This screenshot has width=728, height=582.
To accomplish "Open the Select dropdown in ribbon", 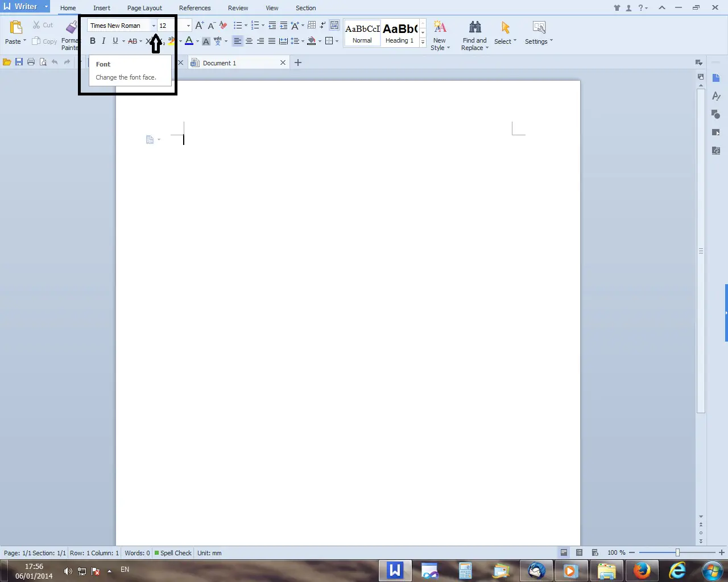I will click(505, 34).
